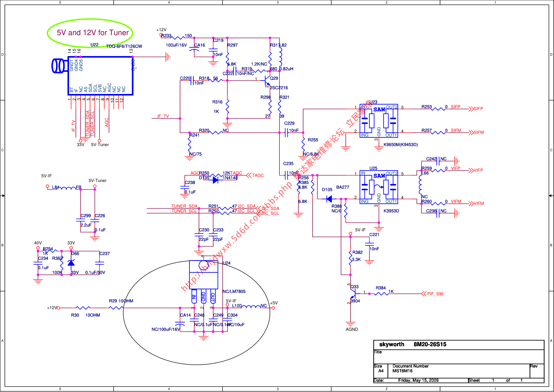Click the '100uF/16V' value near CA16
This screenshot has height=392, width=554.
(x=176, y=45)
